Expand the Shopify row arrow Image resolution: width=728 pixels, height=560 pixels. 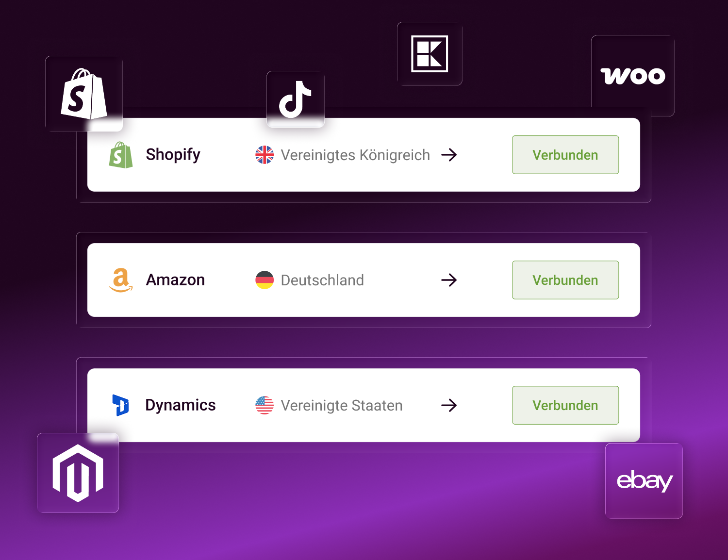pos(449,155)
